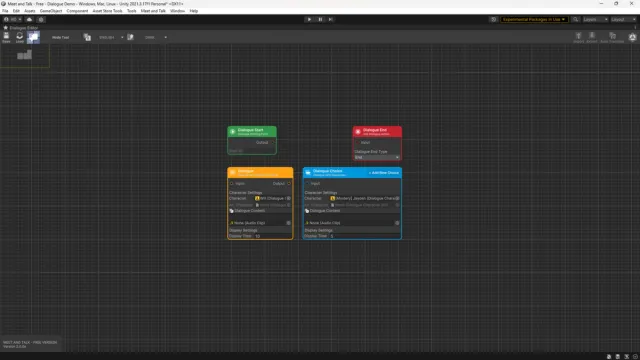Click the minimap thumbnail in the graph corner
The width and height of the screenshot is (640, 360).
[x=24, y=55]
